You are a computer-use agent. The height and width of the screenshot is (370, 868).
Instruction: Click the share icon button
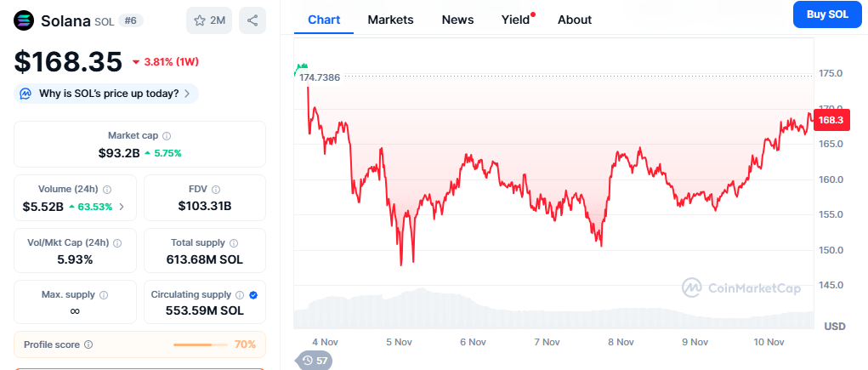pos(252,20)
